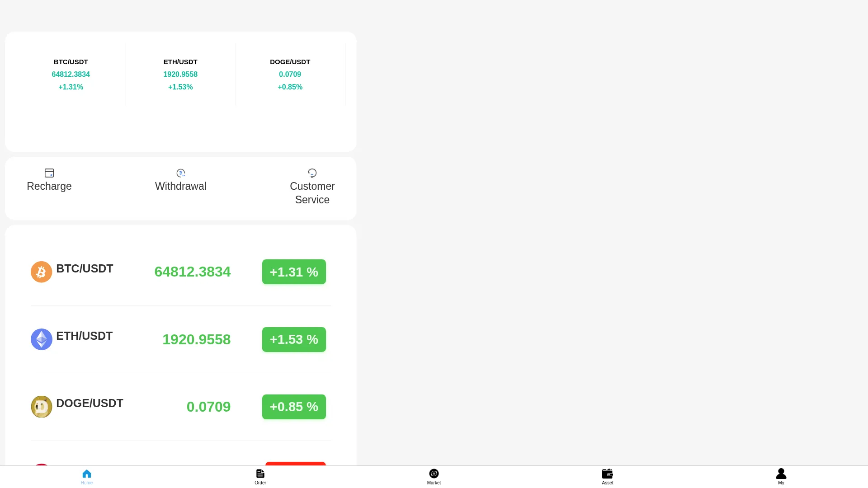The height and width of the screenshot is (488, 868).
Task: Open the Order tab
Action: [x=260, y=477]
